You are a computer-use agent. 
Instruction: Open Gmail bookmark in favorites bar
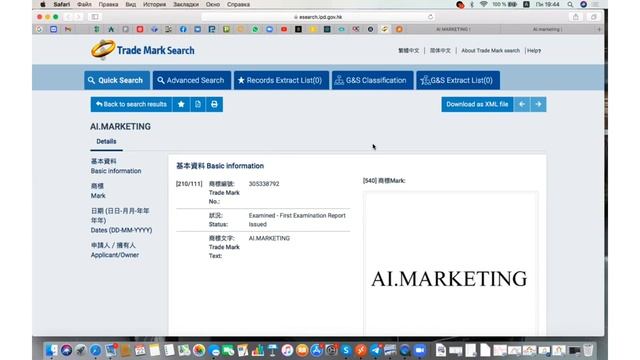68,29
